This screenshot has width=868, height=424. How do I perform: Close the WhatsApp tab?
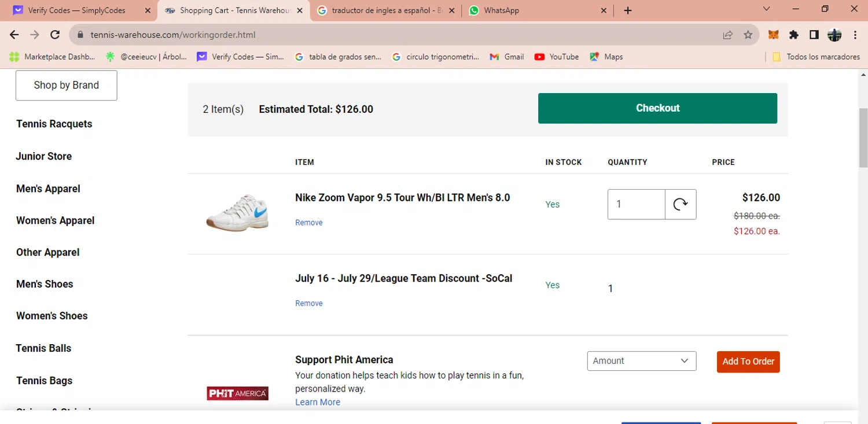coord(604,10)
